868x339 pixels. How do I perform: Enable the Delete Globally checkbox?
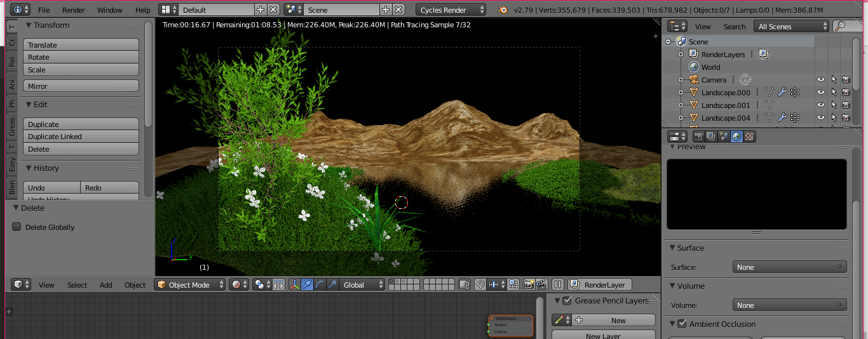[17, 227]
